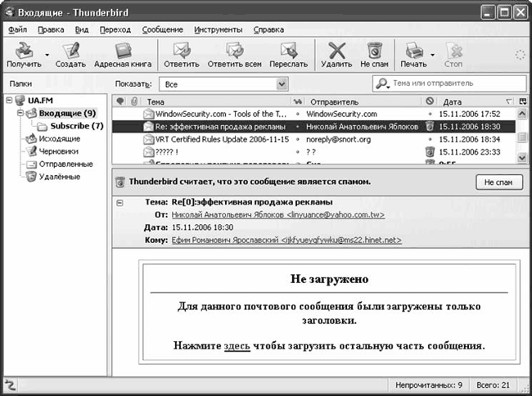
Task: Open the Инструменты menu
Action: tap(219, 29)
